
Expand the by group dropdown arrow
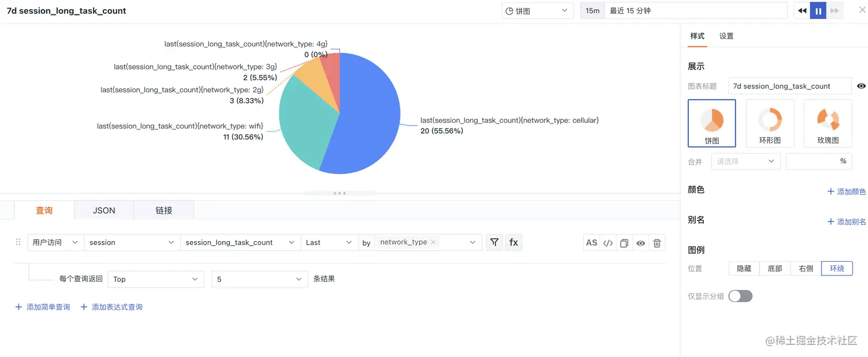pyautogui.click(x=472, y=243)
